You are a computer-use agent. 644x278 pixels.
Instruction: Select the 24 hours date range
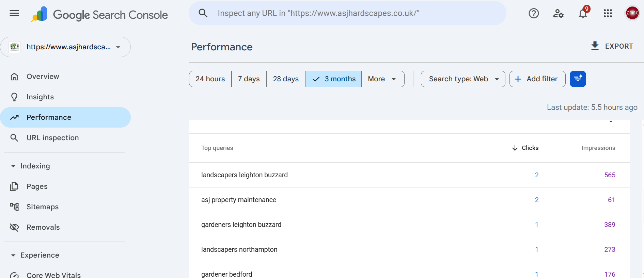point(210,79)
